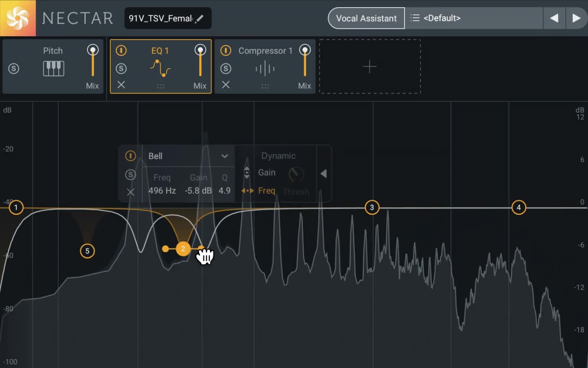Click the Dynamic section label
The image size is (588, 368).
(278, 156)
